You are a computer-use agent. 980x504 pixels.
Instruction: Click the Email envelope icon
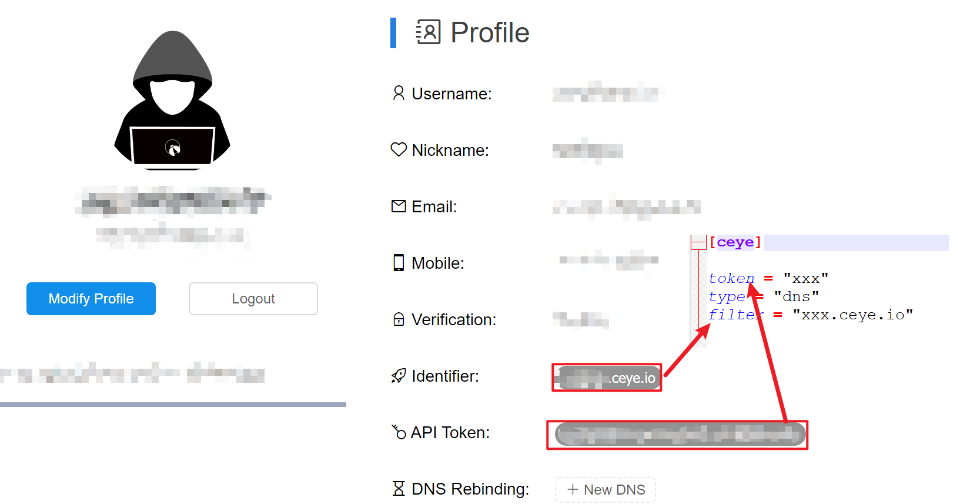point(399,206)
